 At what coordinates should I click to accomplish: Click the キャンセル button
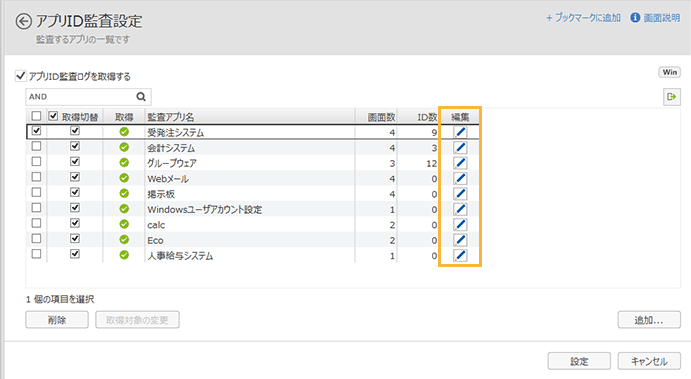pyautogui.click(x=649, y=361)
